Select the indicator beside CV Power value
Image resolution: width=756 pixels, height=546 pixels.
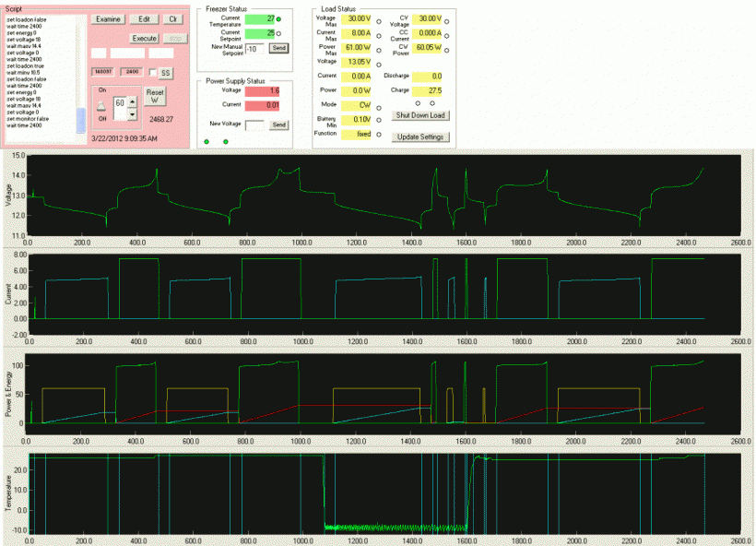click(x=447, y=48)
